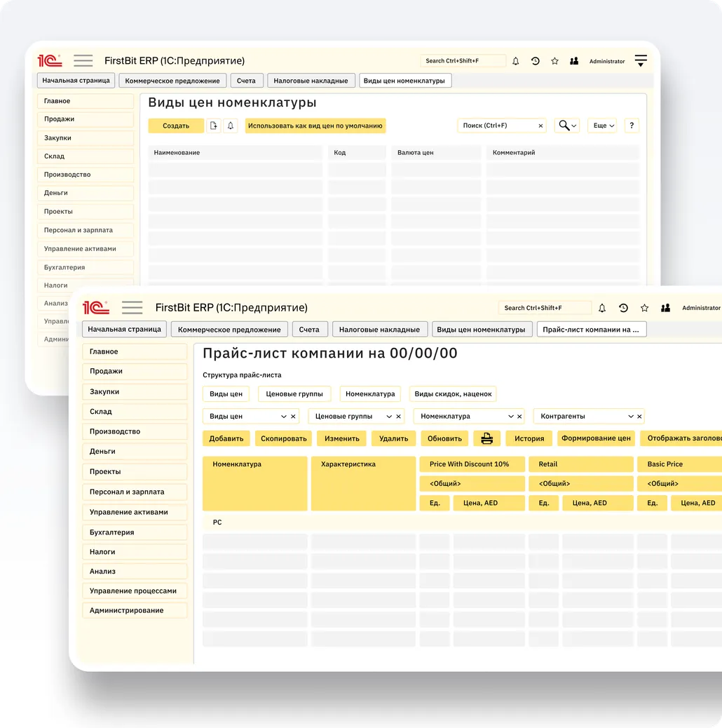Expand the Контрагенты dropdown filter

pos(630,417)
